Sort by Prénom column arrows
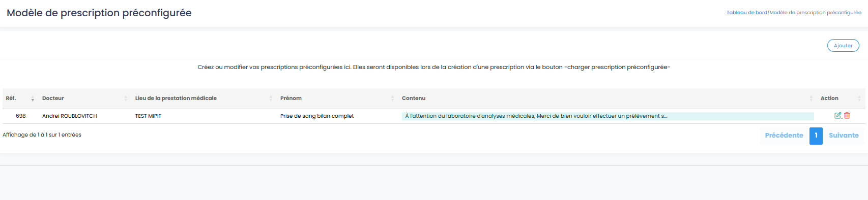Viewport: 868px width, 200px height. coord(392,98)
